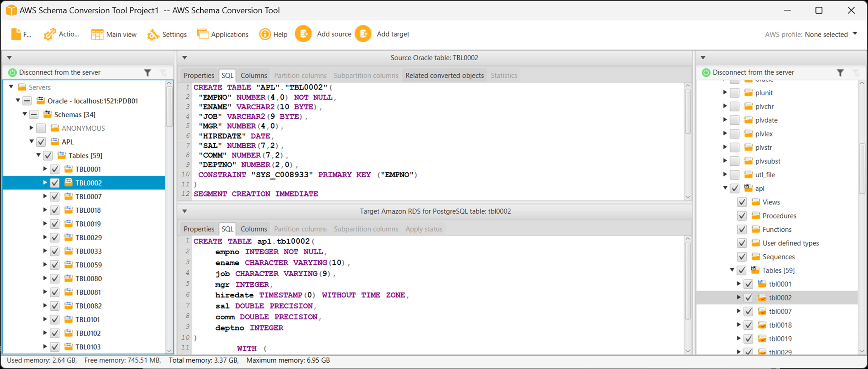Image resolution: width=868 pixels, height=369 pixels.
Task: Open the Actions toolbar icon
Action: 50,34
